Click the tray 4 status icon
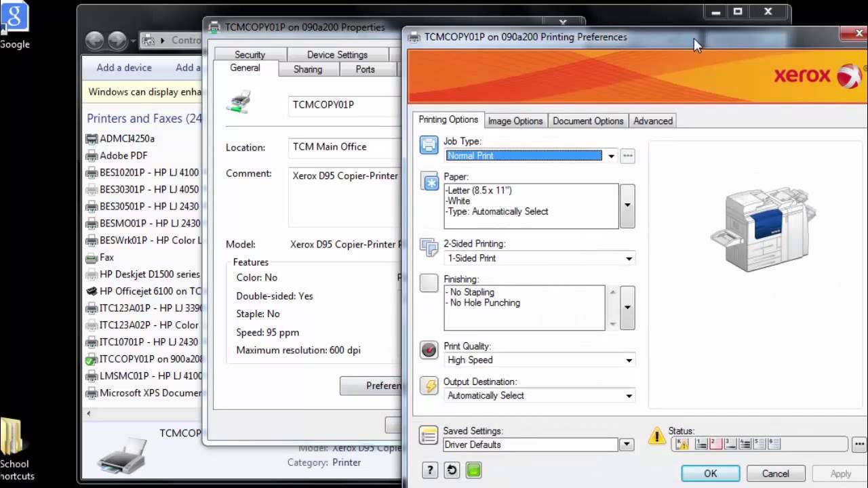This screenshot has width=868, height=488. (745, 444)
